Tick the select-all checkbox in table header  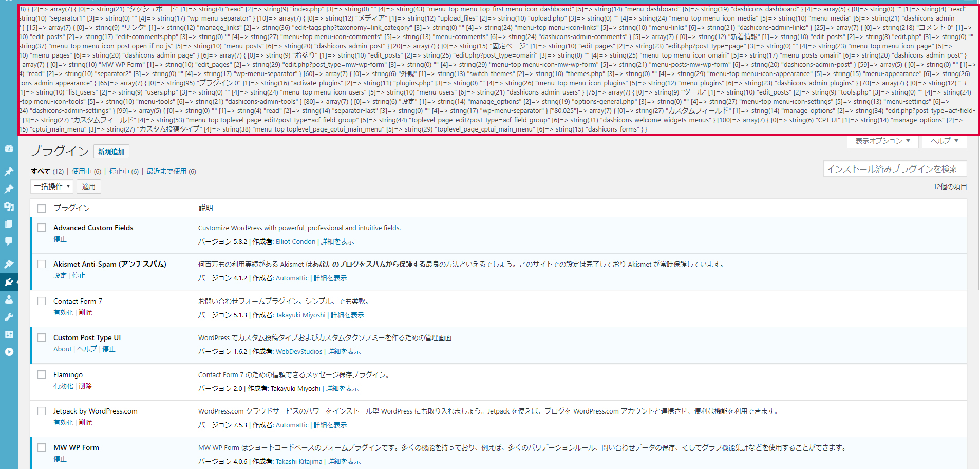[x=42, y=208]
